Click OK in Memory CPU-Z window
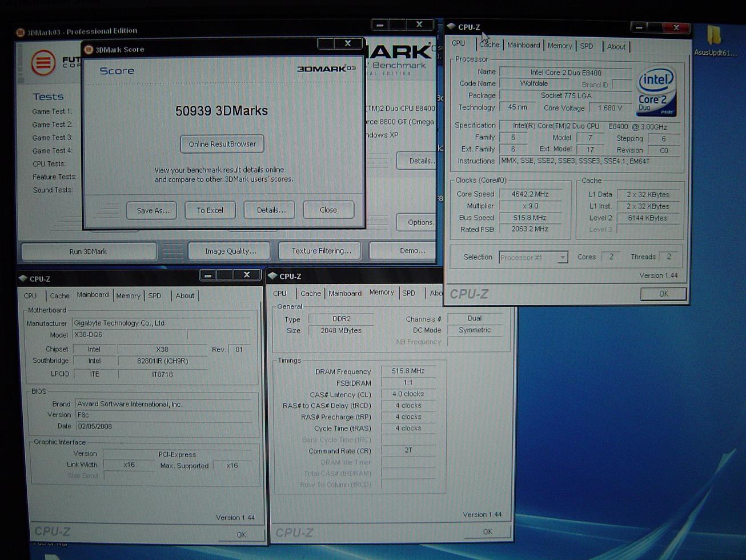The width and height of the screenshot is (746, 560). tap(487, 531)
